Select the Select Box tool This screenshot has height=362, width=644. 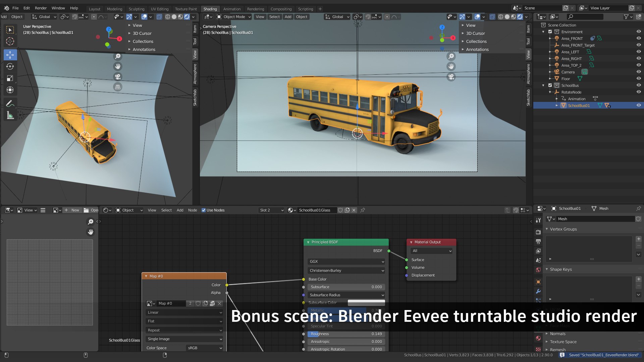tap(10, 30)
